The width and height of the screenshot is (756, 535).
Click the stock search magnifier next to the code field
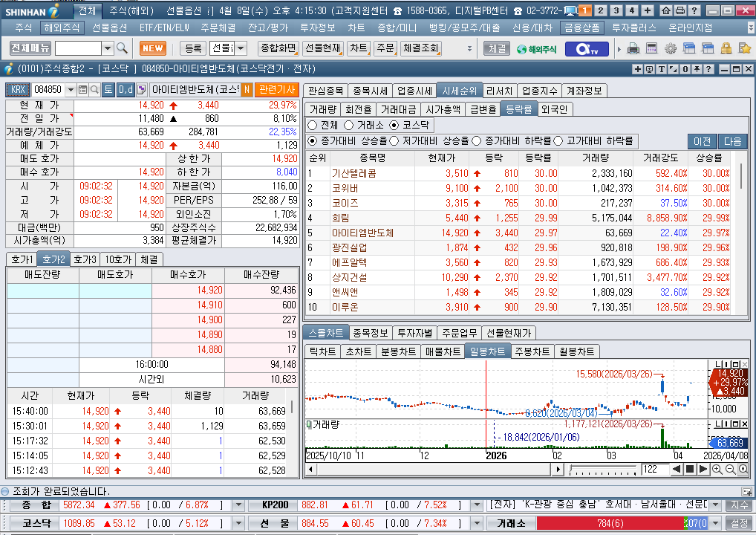(x=94, y=90)
